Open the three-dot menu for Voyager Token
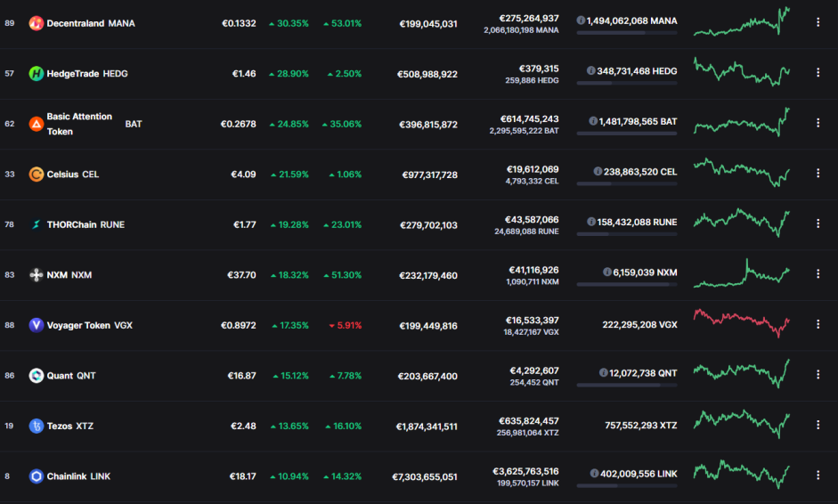Image resolution: width=838 pixels, height=504 pixels. point(818,324)
